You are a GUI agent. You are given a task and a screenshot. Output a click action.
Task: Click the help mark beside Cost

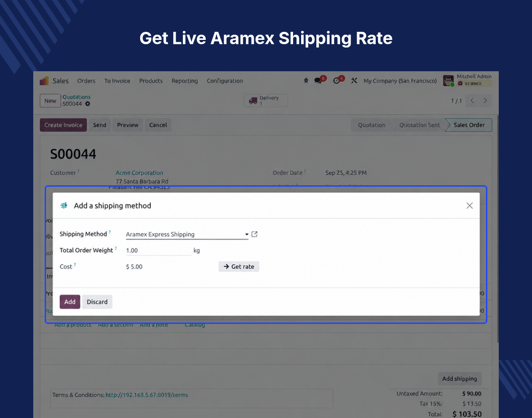tap(75, 265)
